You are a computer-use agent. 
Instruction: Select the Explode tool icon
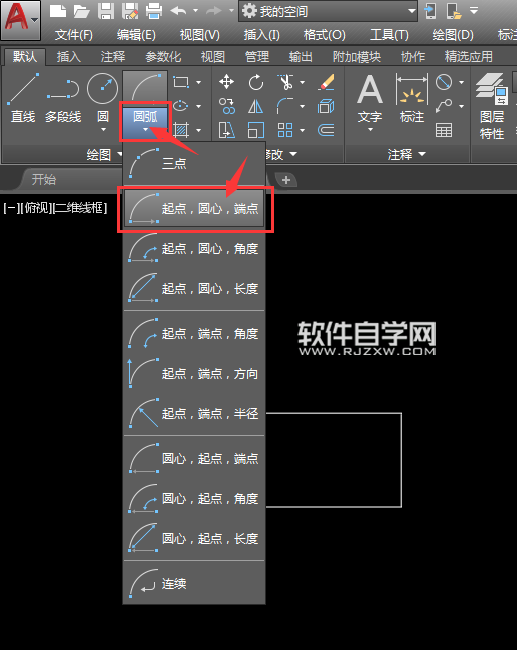[326, 106]
